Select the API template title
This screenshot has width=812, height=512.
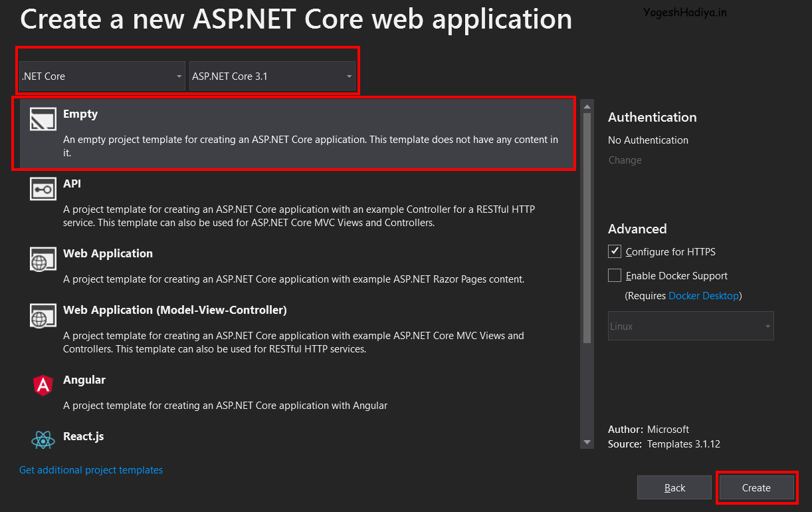point(72,184)
